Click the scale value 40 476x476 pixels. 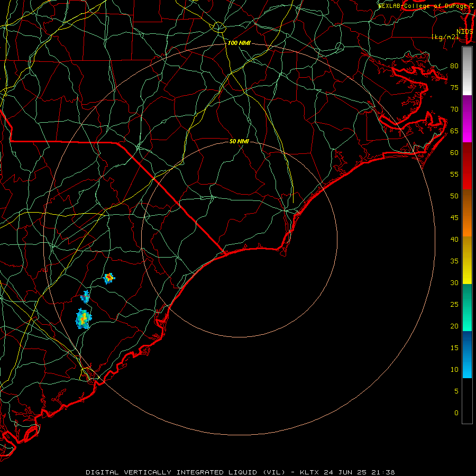click(x=454, y=240)
